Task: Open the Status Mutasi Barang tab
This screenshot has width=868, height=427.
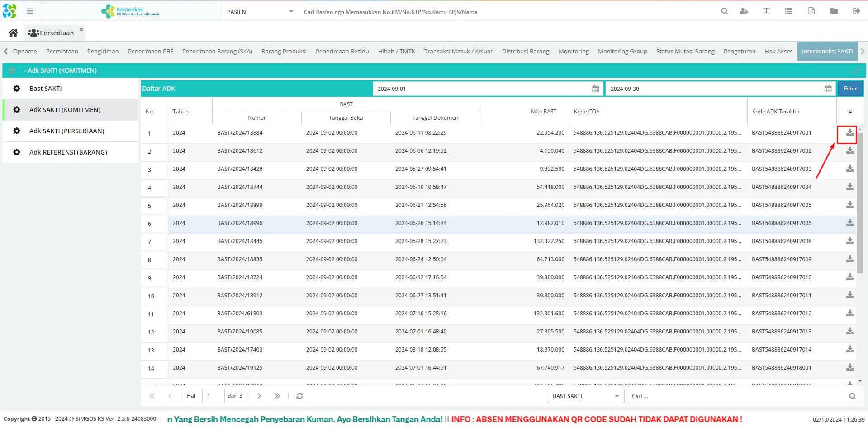Action: tap(685, 52)
